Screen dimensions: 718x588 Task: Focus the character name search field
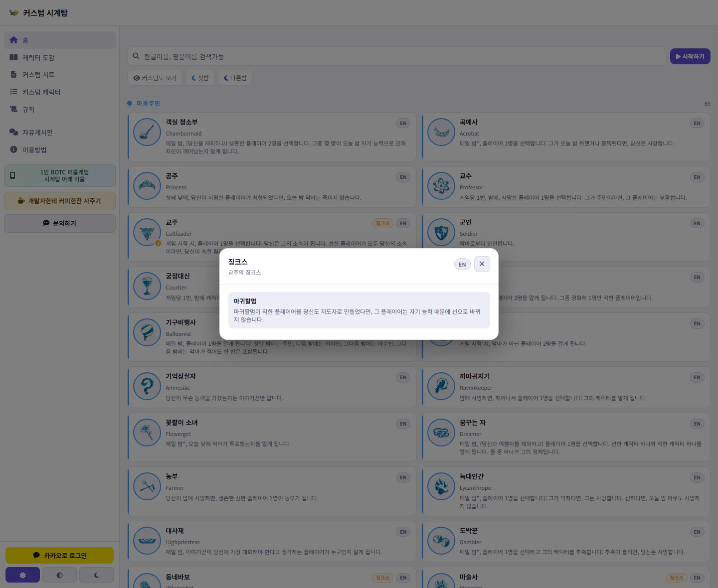tap(396, 56)
